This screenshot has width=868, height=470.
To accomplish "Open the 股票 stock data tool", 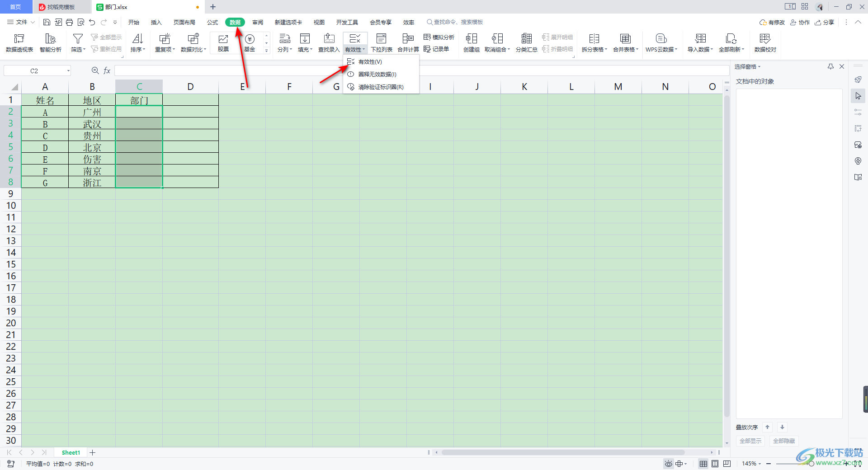I will click(x=223, y=43).
